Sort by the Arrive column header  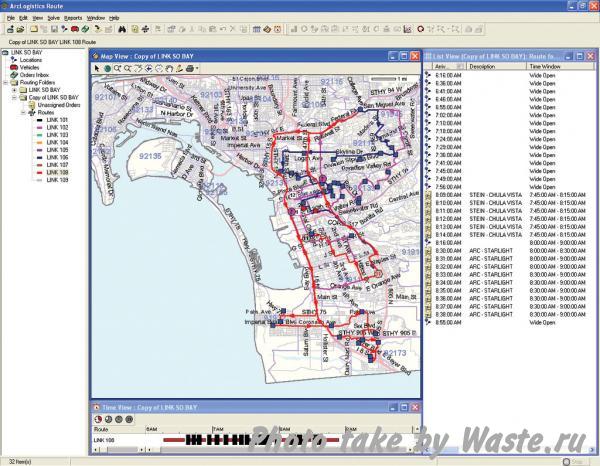point(448,67)
